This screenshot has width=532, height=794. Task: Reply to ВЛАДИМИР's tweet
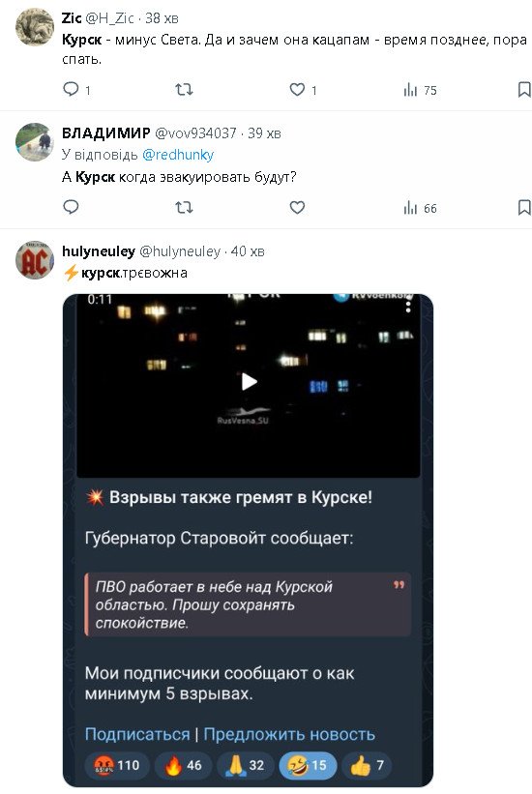[71, 207]
